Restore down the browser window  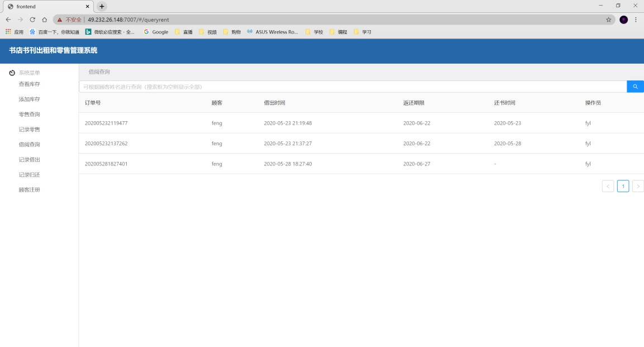tap(618, 6)
